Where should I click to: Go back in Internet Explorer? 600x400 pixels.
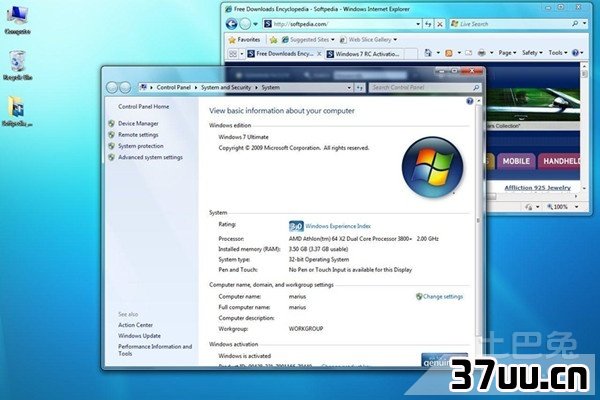coord(232,24)
